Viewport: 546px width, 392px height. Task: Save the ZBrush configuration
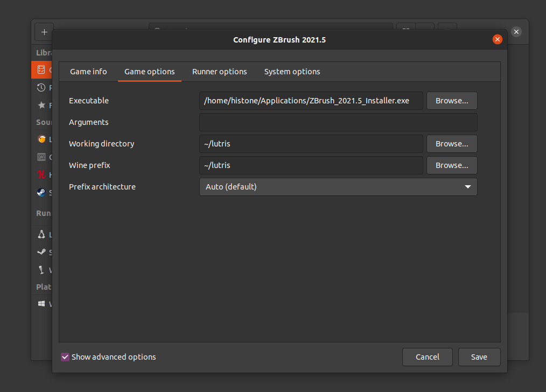click(479, 357)
